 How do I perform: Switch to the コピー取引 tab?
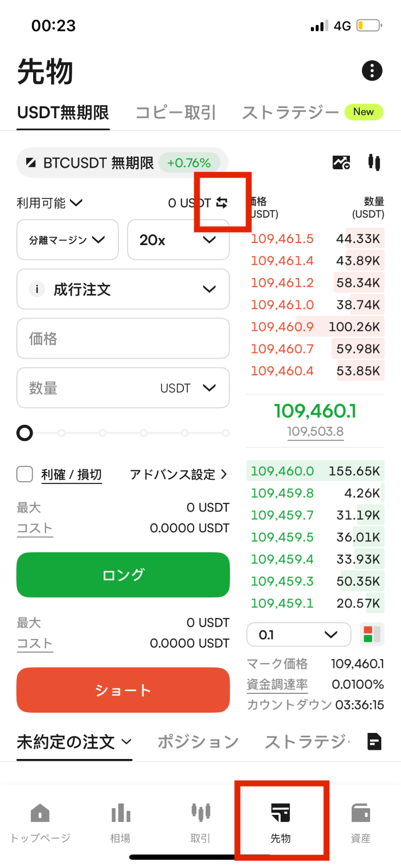pos(176,113)
